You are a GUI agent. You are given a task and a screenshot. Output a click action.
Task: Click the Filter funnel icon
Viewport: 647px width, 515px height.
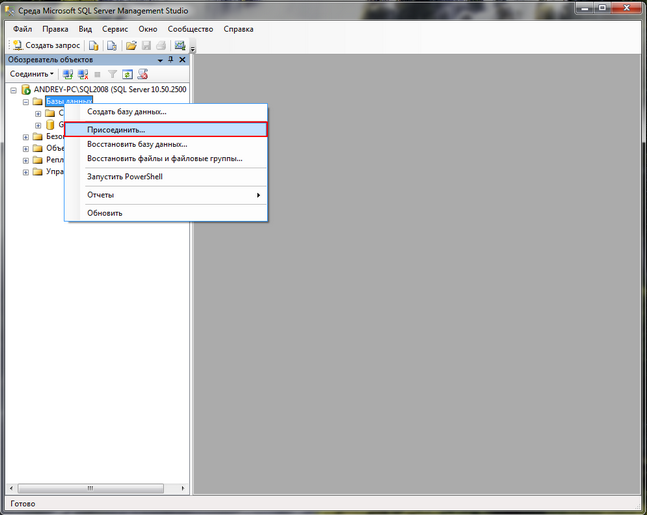click(112, 74)
